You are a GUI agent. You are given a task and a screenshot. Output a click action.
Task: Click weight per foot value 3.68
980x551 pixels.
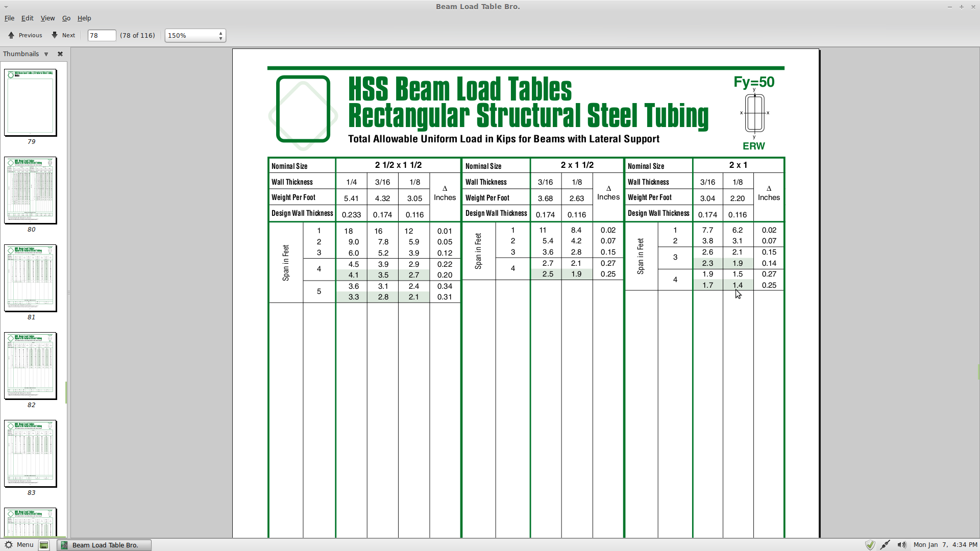tap(545, 198)
